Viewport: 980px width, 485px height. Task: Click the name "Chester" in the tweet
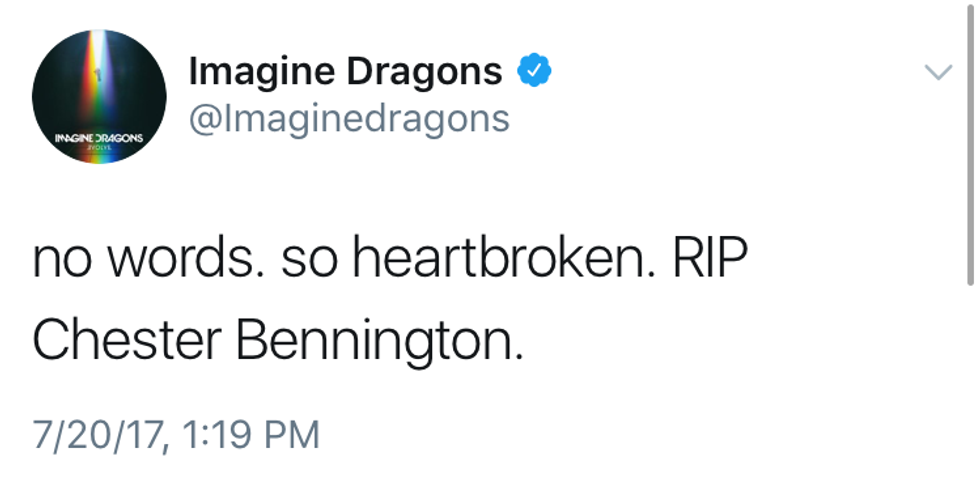click(125, 341)
